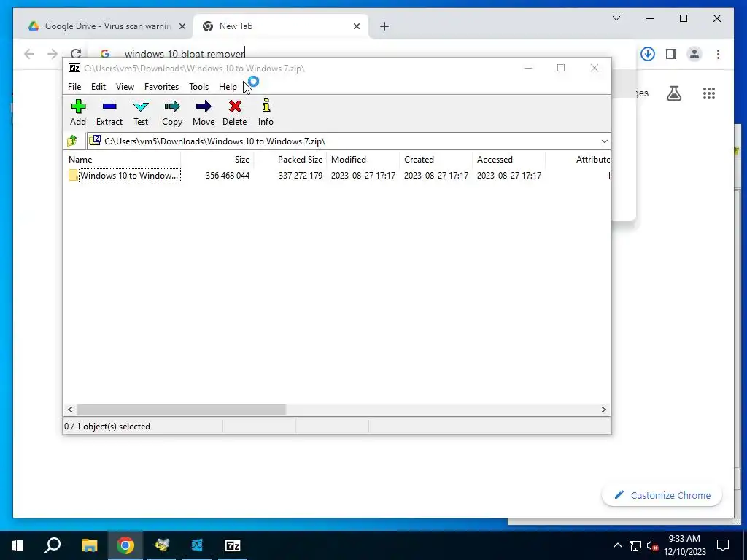Sort by Accessed column header
Viewport: 747px width, 560px height.
[x=508, y=160]
